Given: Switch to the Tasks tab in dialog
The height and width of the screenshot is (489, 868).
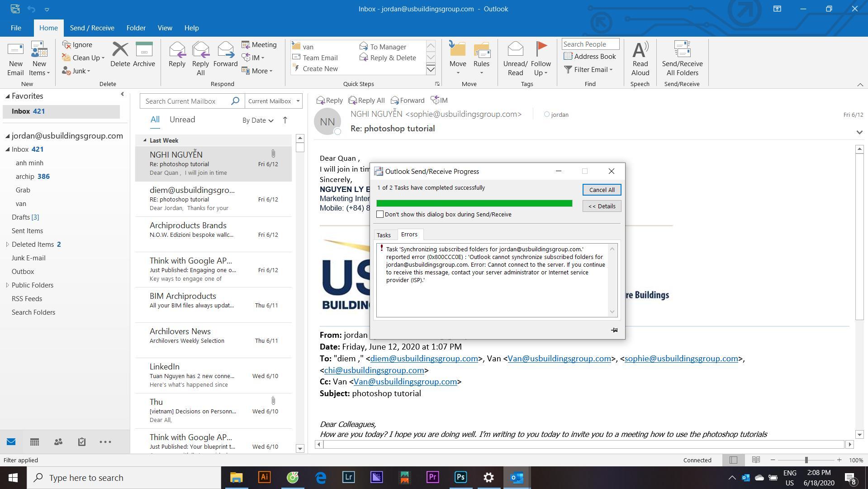Looking at the screenshot, I should pyautogui.click(x=384, y=235).
